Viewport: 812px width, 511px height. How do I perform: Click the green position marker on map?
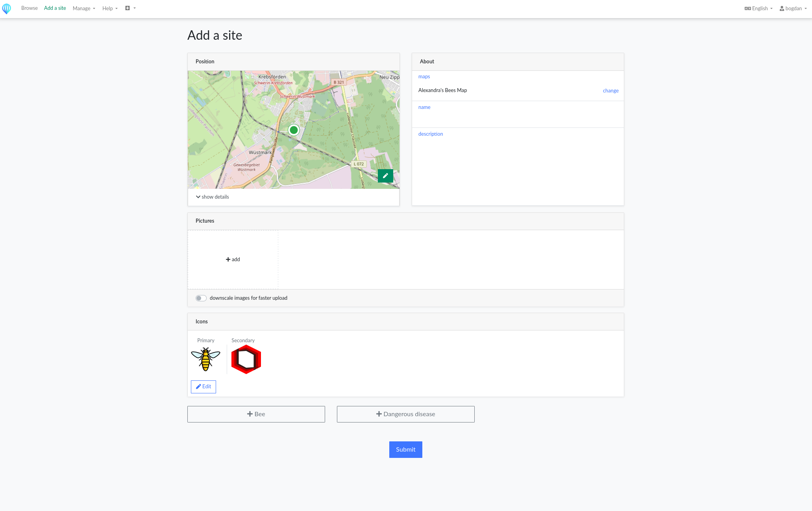click(x=294, y=130)
